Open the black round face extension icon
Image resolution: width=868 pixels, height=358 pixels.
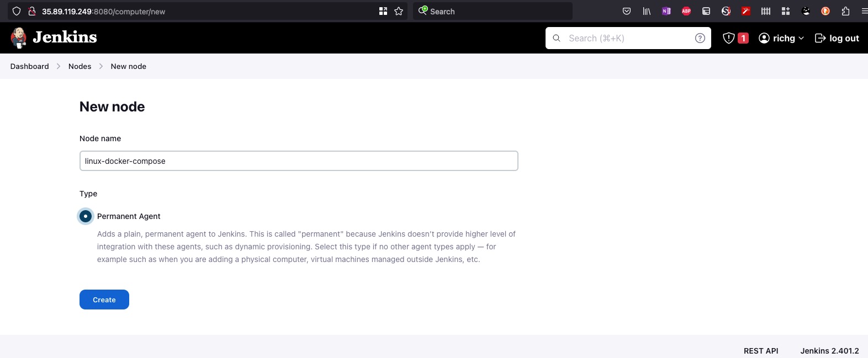click(806, 11)
